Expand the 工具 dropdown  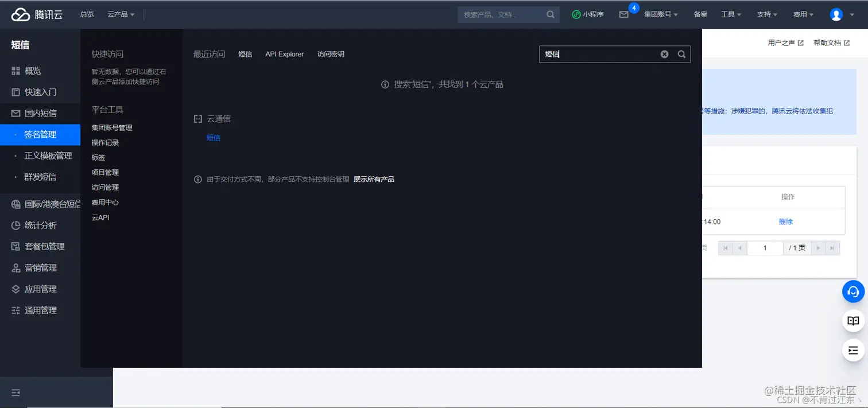pyautogui.click(x=731, y=14)
